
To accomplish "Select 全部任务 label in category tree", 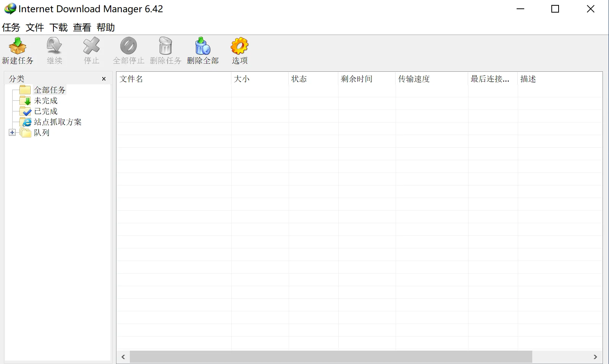I will (x=50, y=90).
